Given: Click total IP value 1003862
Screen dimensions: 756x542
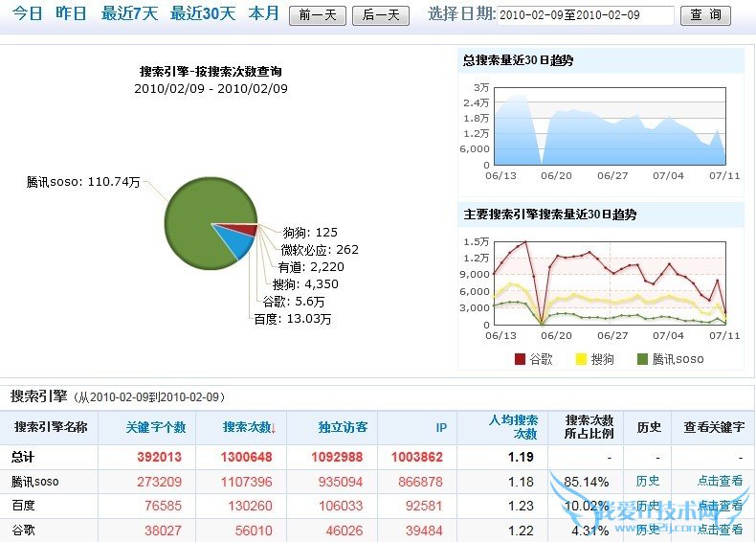Looking at the screenshot, I should point(416,457).
